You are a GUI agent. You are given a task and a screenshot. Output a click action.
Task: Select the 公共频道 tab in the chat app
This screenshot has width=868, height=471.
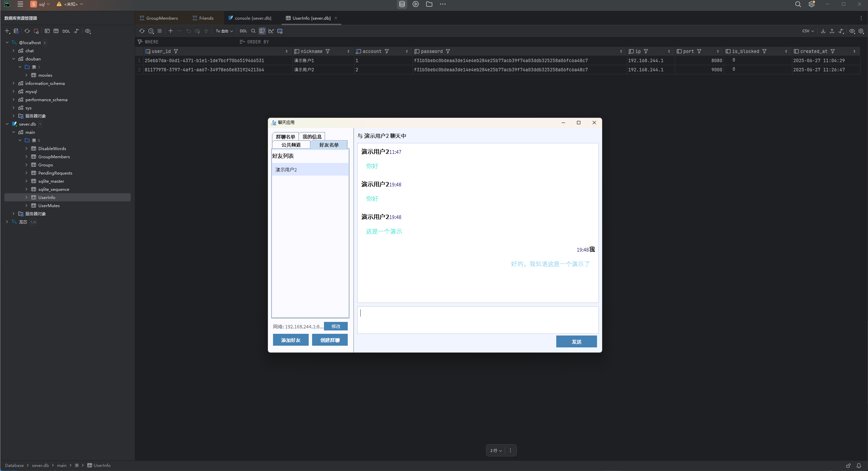tap(291, 145)
